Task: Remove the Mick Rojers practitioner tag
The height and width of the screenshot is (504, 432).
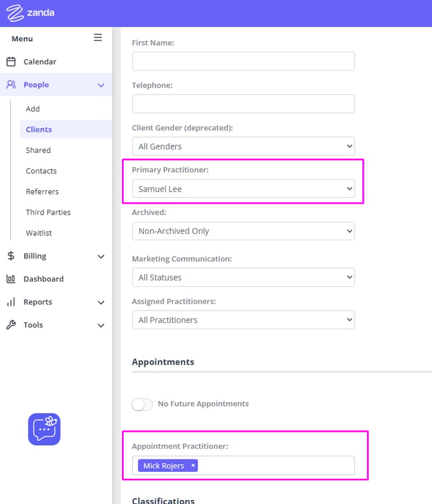Action: tap(193, 465)
